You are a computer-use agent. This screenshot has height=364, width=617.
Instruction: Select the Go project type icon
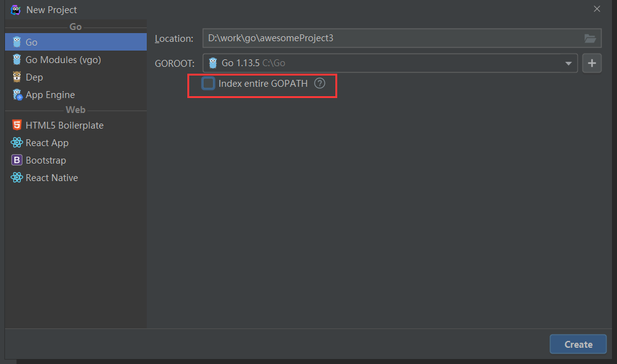tap(16, 42)
